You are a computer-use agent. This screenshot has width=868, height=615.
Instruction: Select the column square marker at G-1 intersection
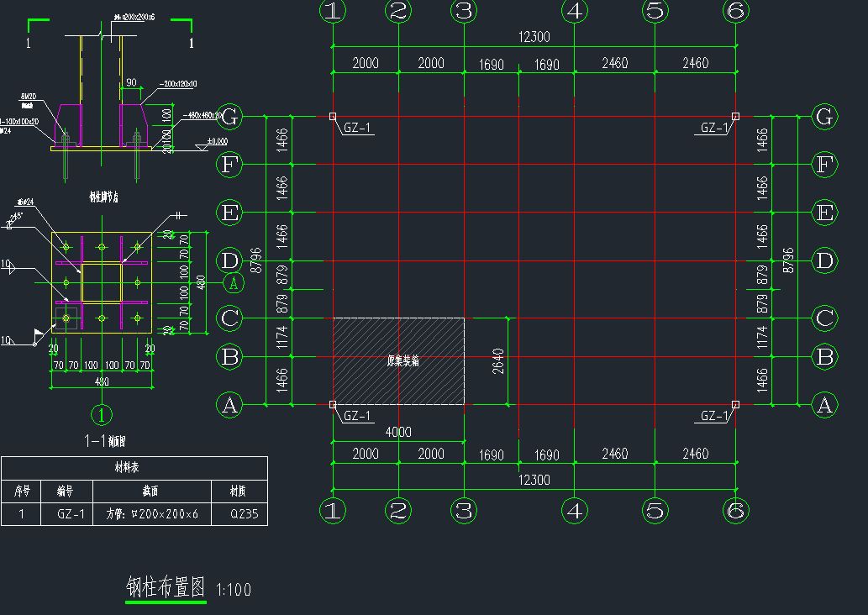pos(333,116)
